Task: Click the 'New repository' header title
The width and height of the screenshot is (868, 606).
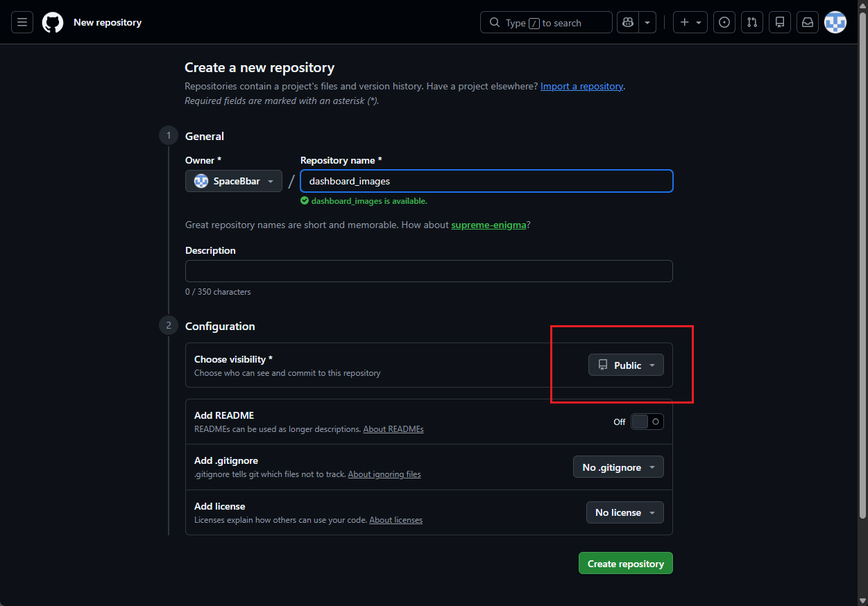Action: point(108,22)
